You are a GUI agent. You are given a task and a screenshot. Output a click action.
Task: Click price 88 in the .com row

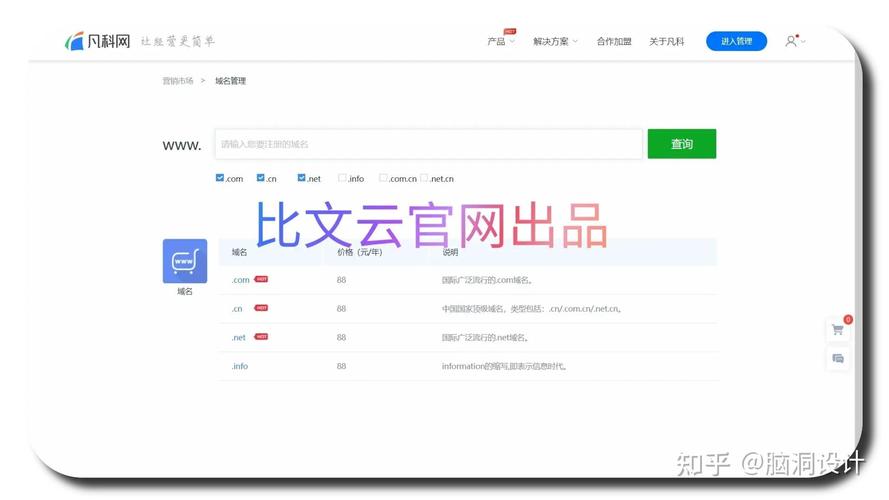[341, 280]
